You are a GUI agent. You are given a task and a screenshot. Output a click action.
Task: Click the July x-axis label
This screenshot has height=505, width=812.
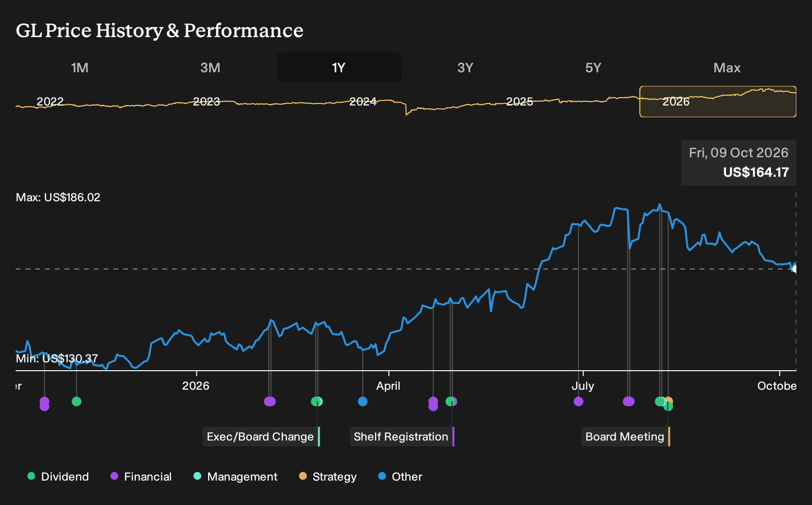(583, 386)
